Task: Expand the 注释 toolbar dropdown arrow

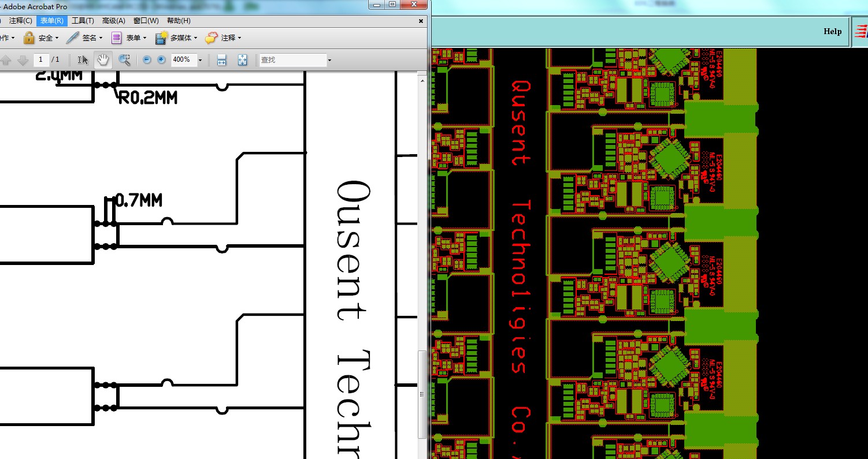Action: 239,38
